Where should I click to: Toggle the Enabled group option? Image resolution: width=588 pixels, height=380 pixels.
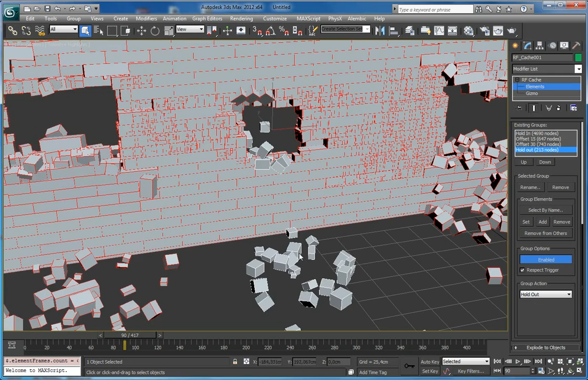point(546,259)
